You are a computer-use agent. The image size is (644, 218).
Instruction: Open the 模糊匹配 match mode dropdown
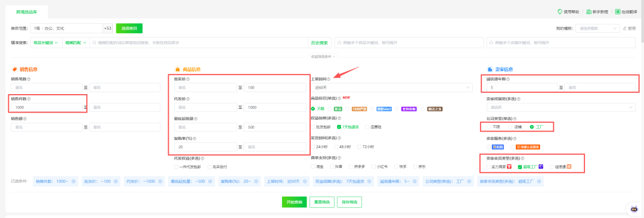click(76, 43)
